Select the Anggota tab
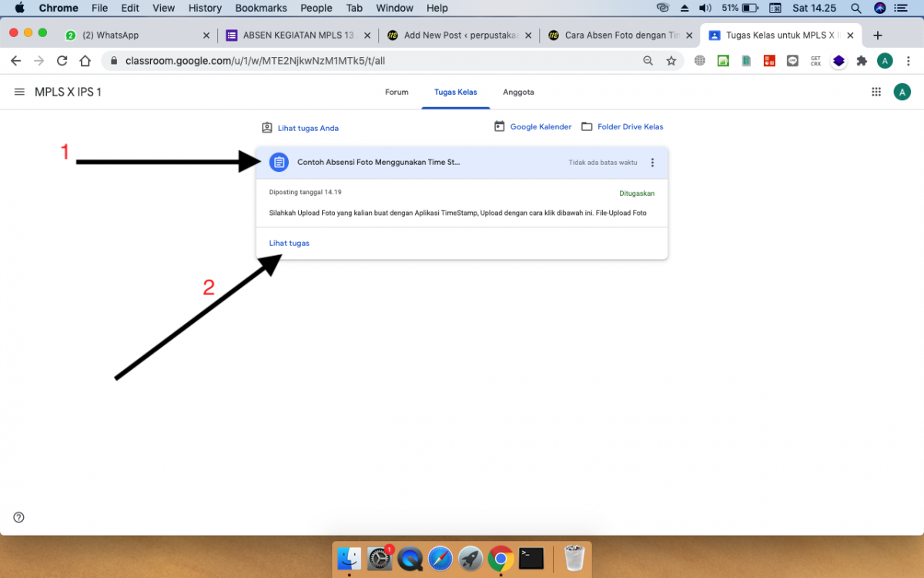 [x=517, y=92]
